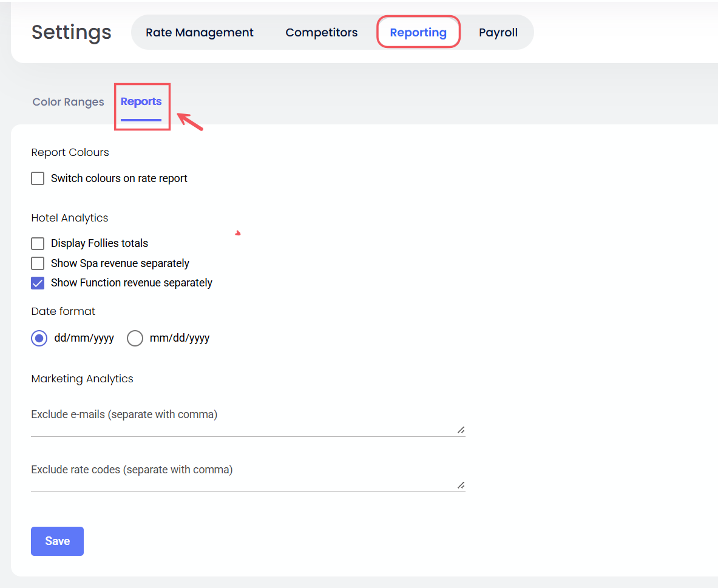This screenshot has width=718, height=588.
Task: Tick the Display Follies totals checkbox
Action: [x=38, y=243]
